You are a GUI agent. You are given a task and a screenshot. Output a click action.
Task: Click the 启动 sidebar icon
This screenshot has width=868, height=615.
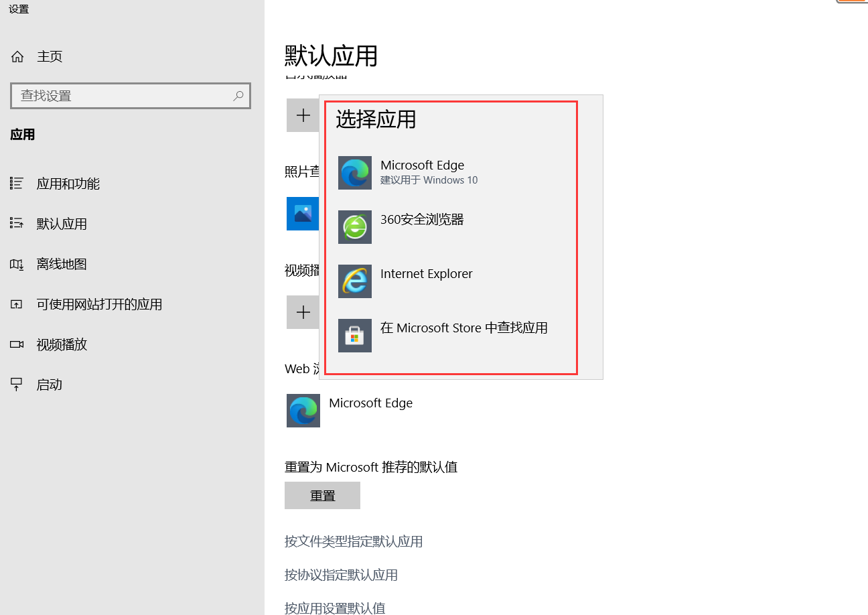(x=17, y=385)
